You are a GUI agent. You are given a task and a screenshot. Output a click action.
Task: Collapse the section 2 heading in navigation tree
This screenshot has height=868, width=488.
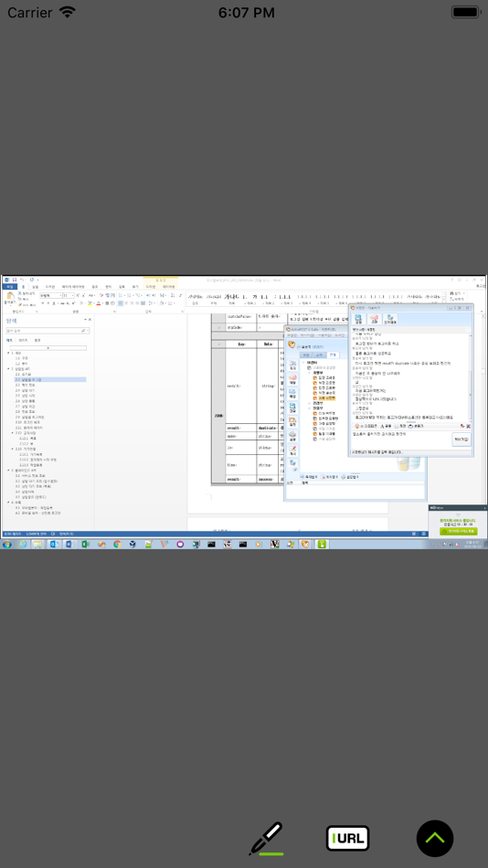(8, 368)
